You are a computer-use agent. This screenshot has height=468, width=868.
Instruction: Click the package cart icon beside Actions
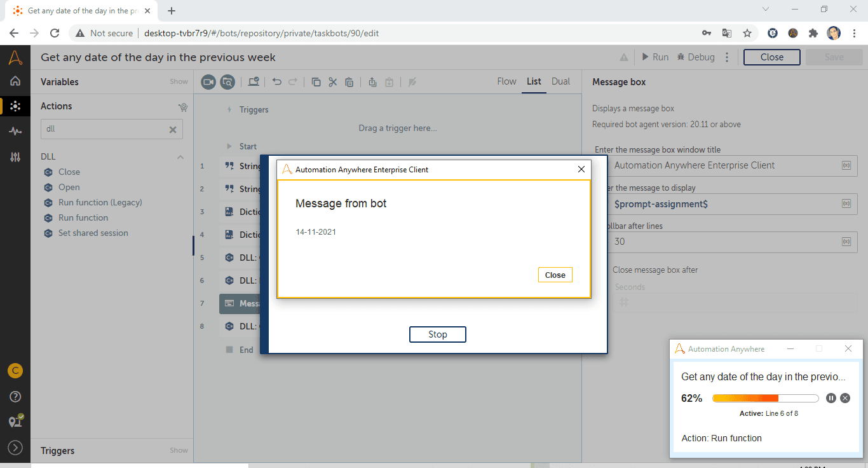click(183, 107)
